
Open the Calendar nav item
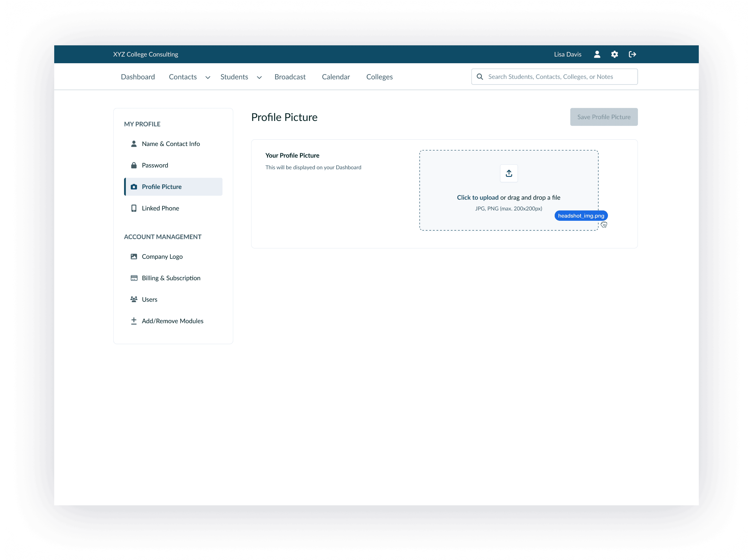tap(336, 77)
